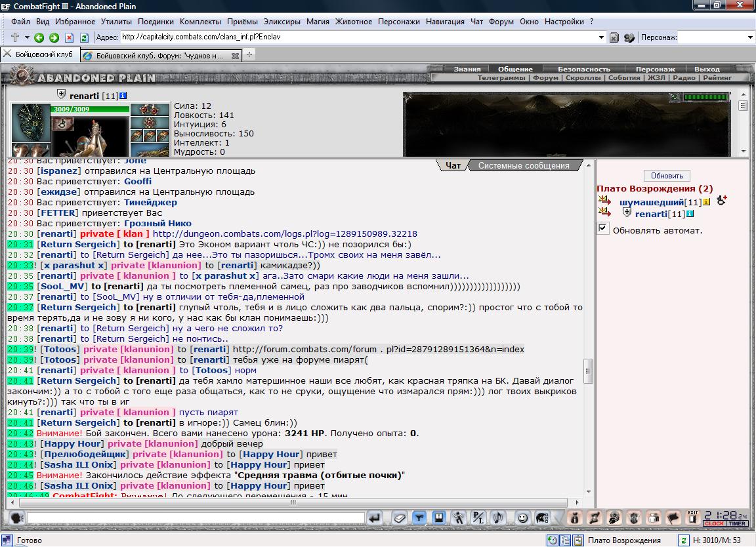Viewport: 756px width, 547px height.
Task: Click the running figure icon
Action: (x=458, y=518)
